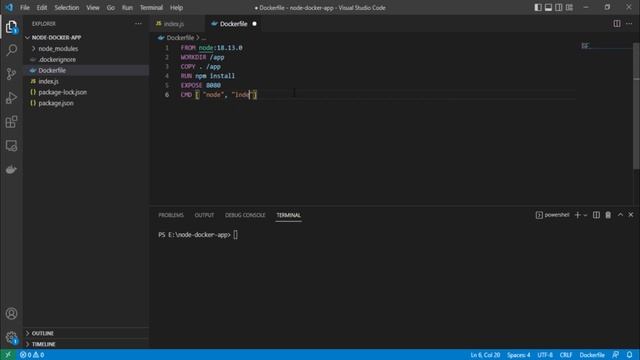Image resolution: width=640 pixels, height=360 pixels.
Task: Change the Spaces: 4 indentation setting
Action: pyautogui.click(x=519, y=355)
